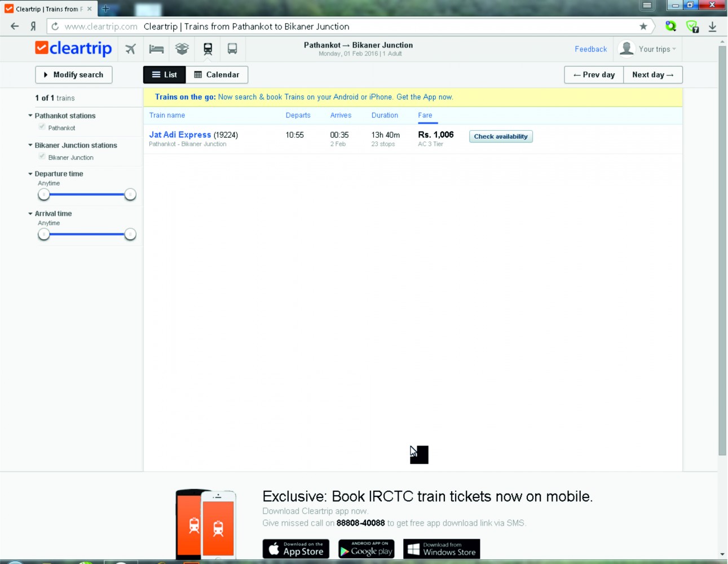Sort results by the Fare column
This screenshot has width=728, height=564.
(425, 115)
